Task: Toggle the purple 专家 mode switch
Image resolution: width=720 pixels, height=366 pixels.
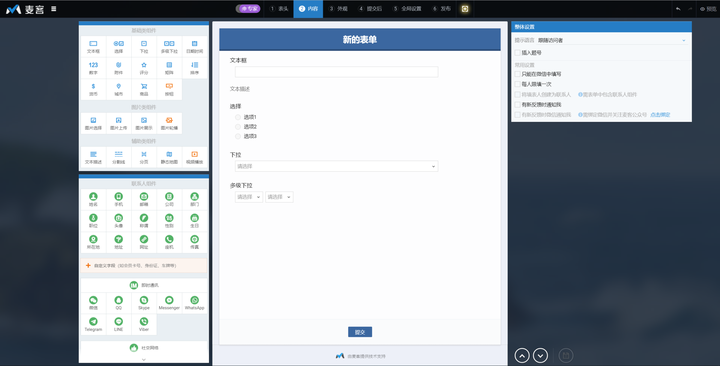Action: (x=248, y=9)
